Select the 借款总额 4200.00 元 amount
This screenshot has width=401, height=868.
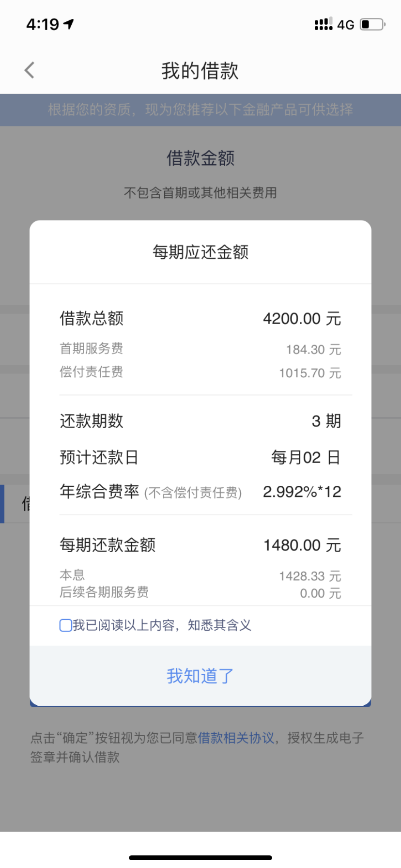click(302, 319)
